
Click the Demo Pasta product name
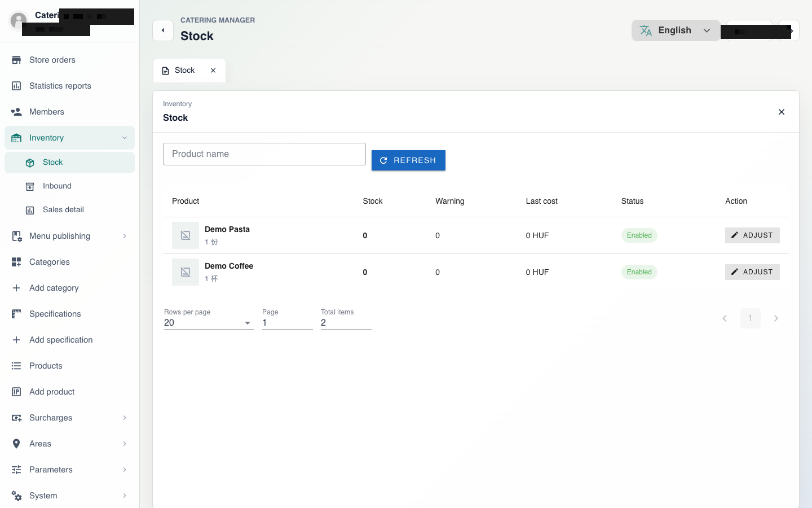(227, 229)
